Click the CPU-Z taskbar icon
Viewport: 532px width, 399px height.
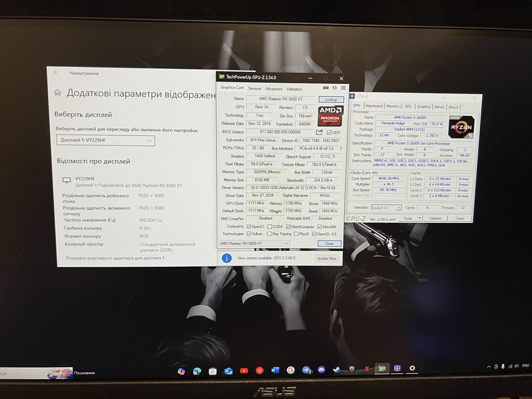click(397, 368)
